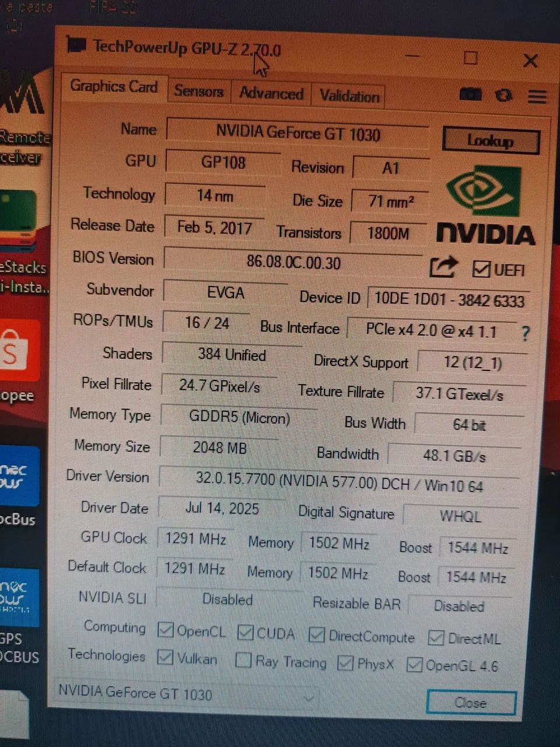Toggle the DirectCompute checkbox
The height and width of the screenshot is (747, 560).
coord(317,634)
